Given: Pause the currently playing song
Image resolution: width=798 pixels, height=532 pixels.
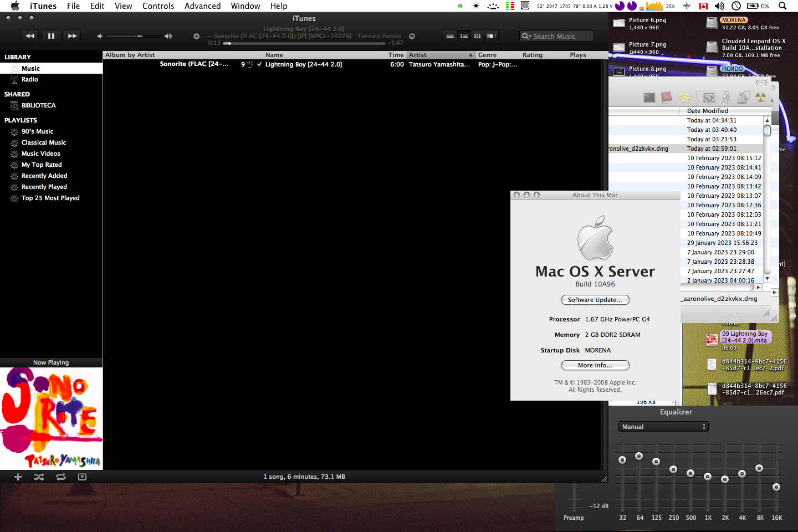Looking at the screenshot, I should point(51,36).
